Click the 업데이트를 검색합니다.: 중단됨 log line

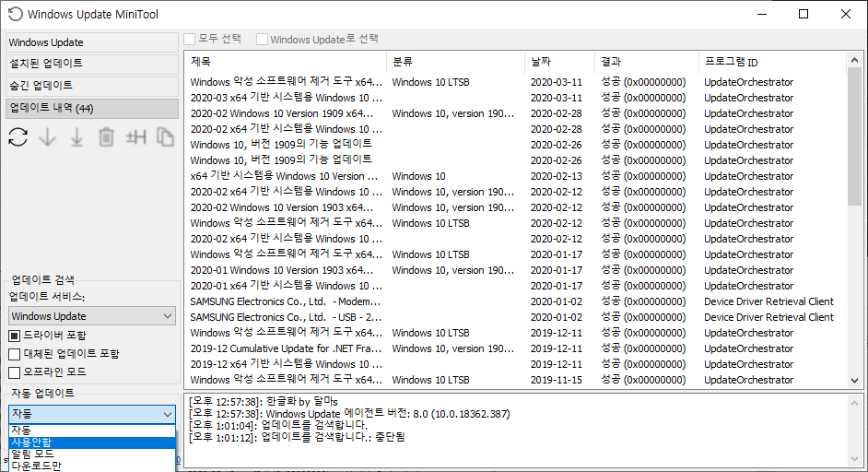(297, 437)
